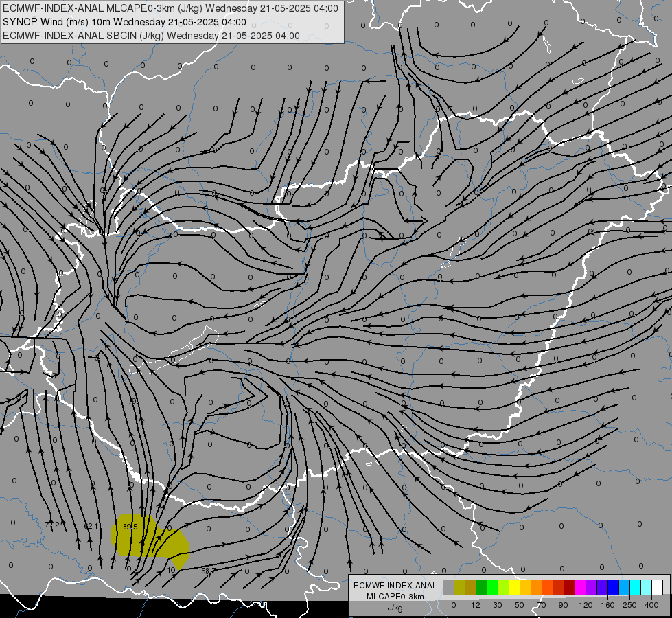Click the J/kg unit label in legend
The width and height of the screenshot is (672, 618).
click(x=395, y=608)
